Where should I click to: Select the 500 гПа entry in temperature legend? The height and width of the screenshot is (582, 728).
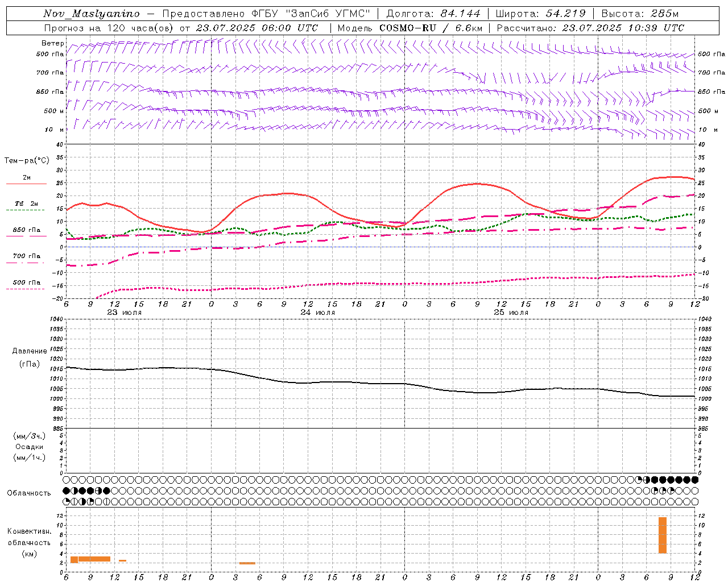click(x=27, y=282)
